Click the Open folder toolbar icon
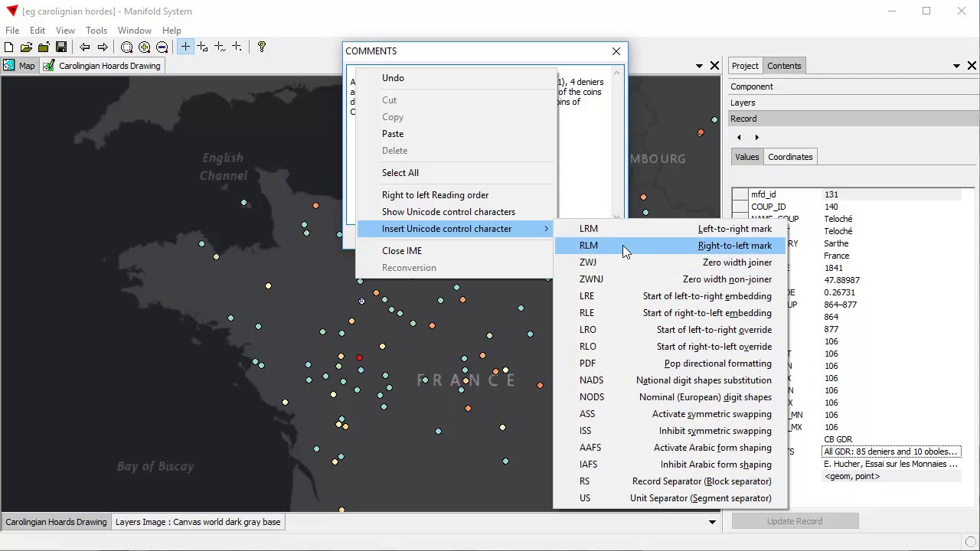This screenshot has height=551, width=980. point(26,47)
